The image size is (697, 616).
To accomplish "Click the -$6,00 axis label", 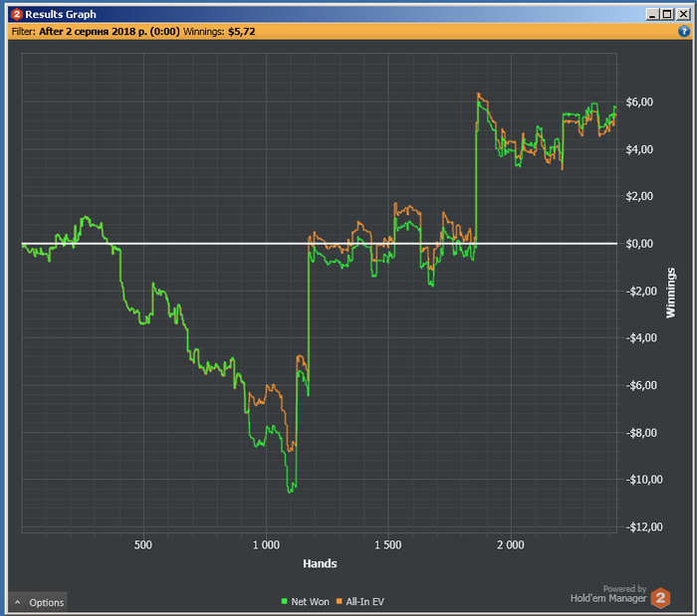I will (x=641, y=385).
